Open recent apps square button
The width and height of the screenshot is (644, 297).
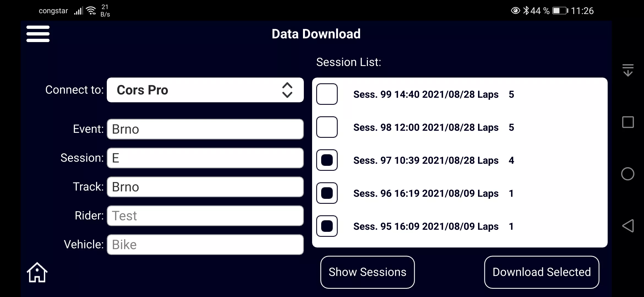[x=628, y=122]
